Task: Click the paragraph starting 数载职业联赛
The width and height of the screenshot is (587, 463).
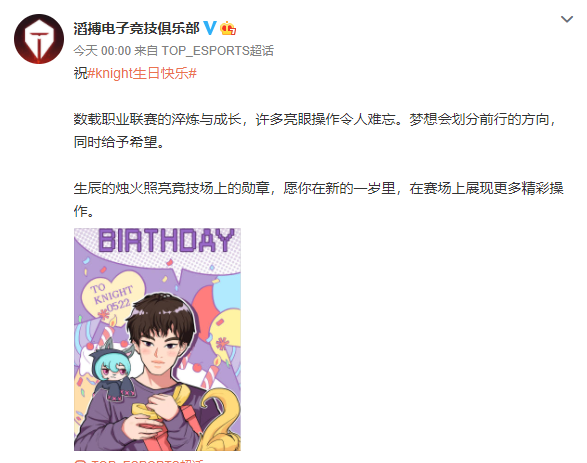Action: tap(315, 131)
